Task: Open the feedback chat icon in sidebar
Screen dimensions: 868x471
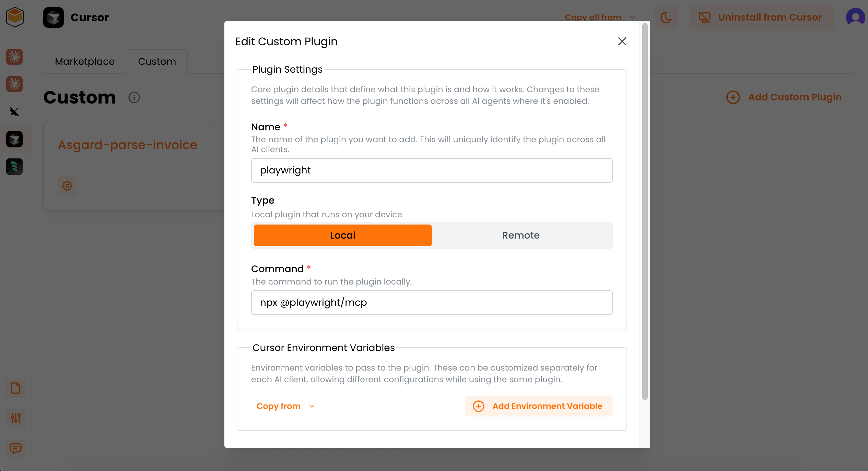Action: [x=16, y=448]
